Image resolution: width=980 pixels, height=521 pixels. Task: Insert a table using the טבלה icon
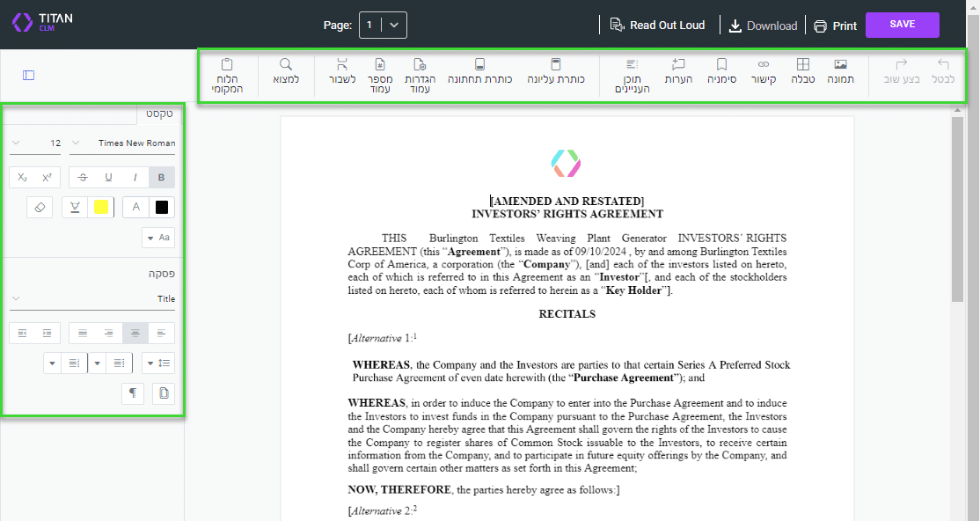[802, 71]
